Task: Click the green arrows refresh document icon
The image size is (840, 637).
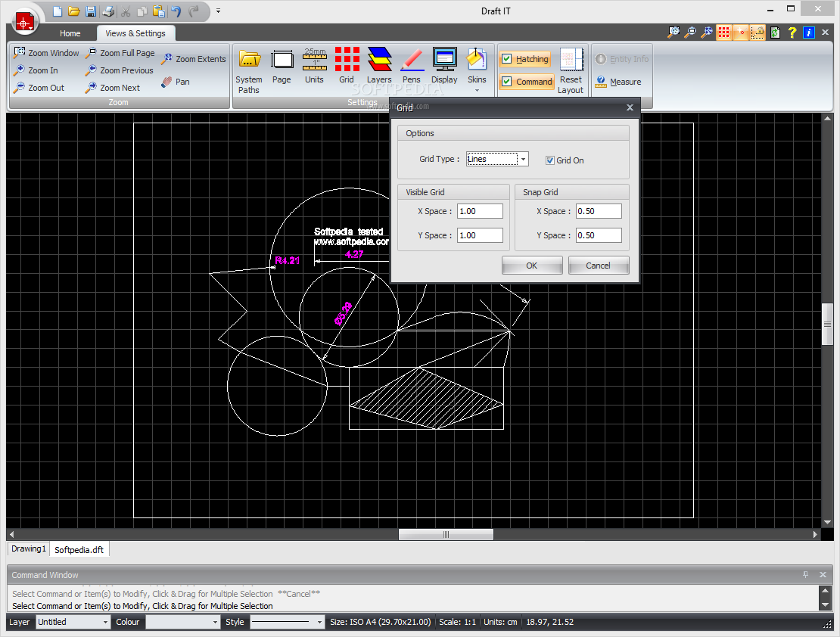Action: point(775,33)
